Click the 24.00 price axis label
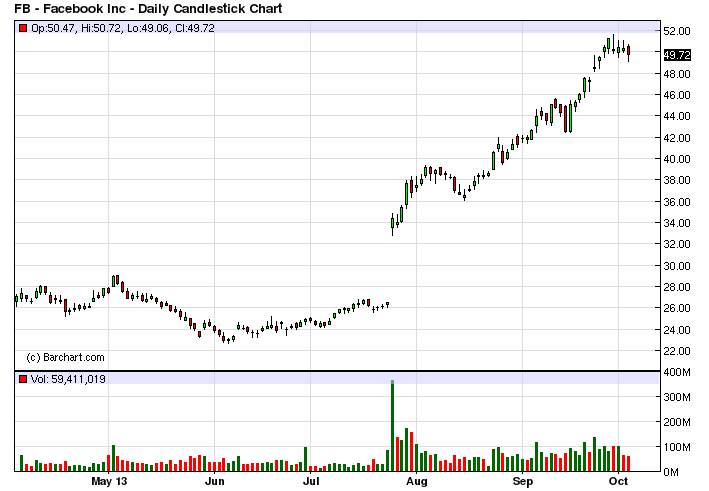This screenshot has height=491, width=709. coord(677,330)
